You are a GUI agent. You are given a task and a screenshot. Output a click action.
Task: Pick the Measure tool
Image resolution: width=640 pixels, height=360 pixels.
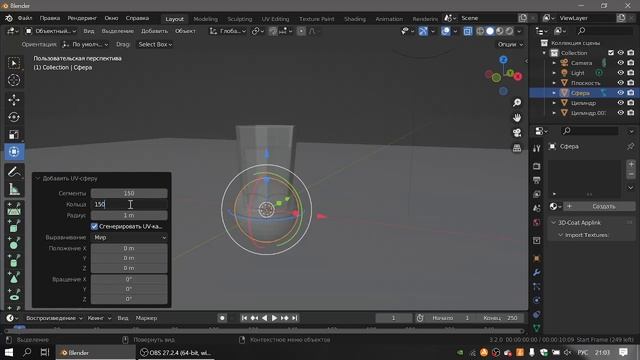tap(14, 189)
